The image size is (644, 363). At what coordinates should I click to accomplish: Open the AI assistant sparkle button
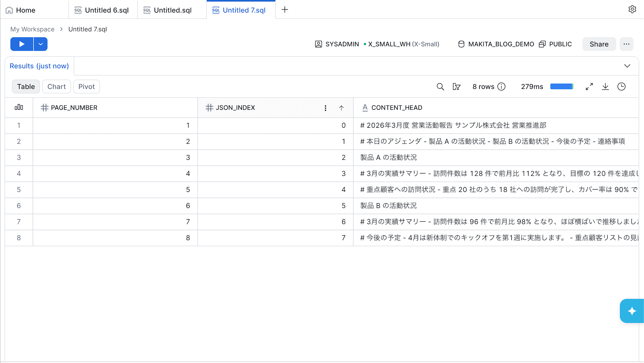click(x=632, y=311)
